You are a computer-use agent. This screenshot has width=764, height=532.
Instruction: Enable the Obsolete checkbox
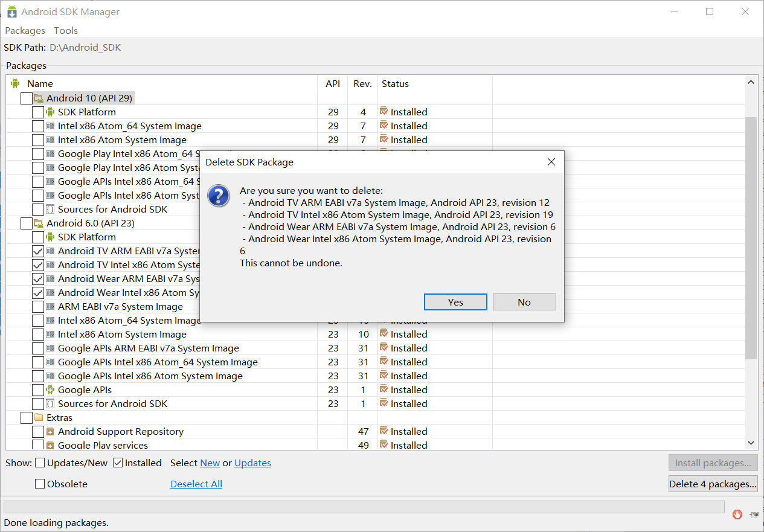click(40, 484)
